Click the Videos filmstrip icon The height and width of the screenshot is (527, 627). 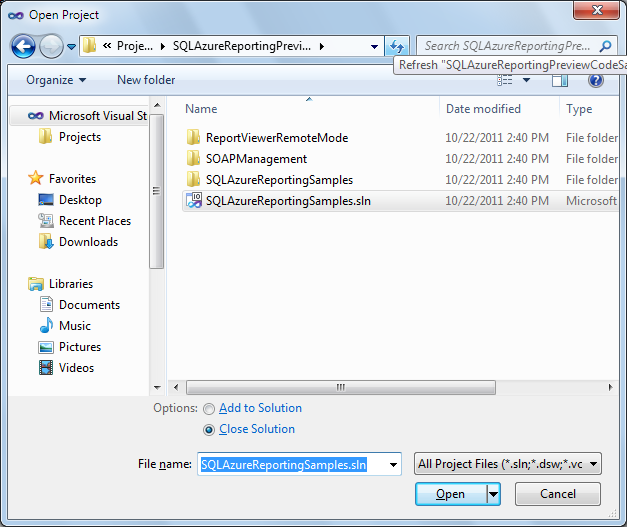[46, 367]
